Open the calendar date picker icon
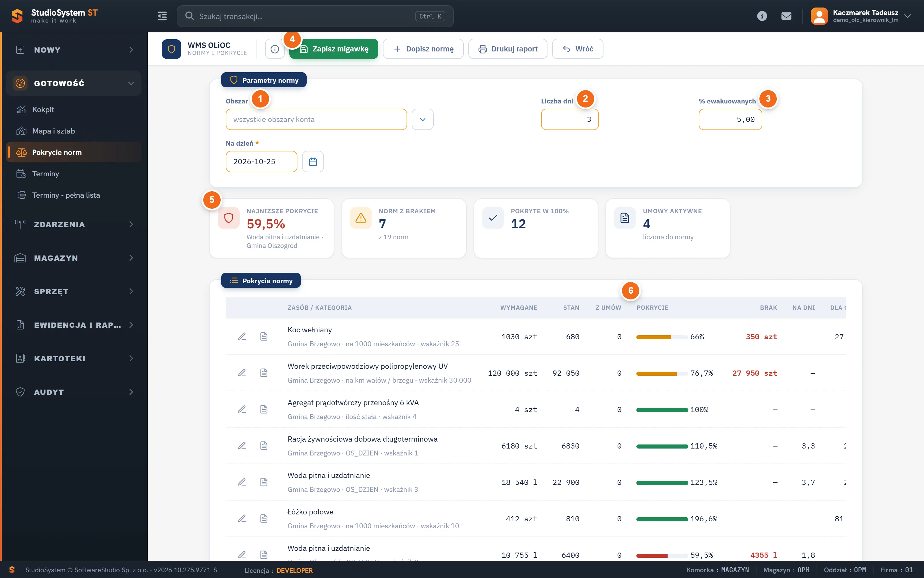This screenshot has height=578, width=924. pos(313,162)
